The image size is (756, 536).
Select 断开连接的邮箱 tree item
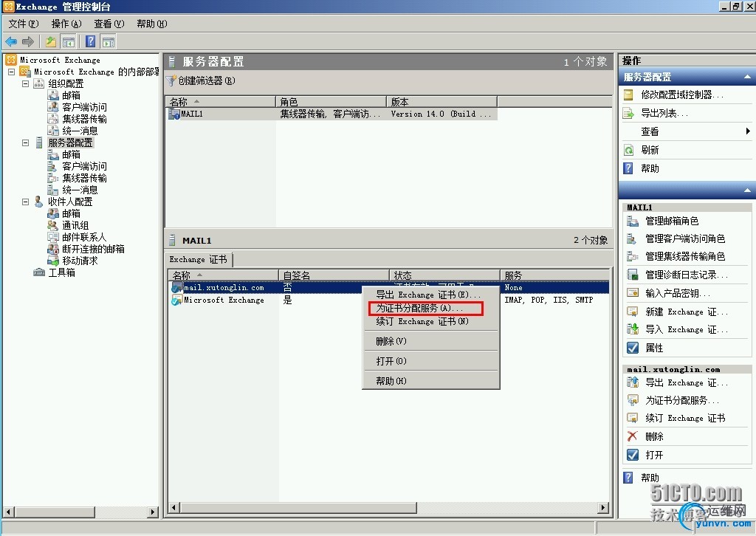(x=93, y=250)
